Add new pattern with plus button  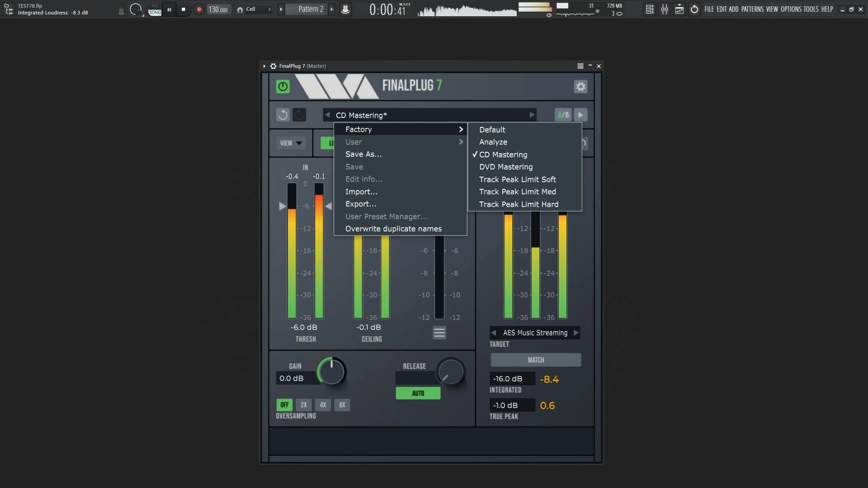[x=331, y=9]
